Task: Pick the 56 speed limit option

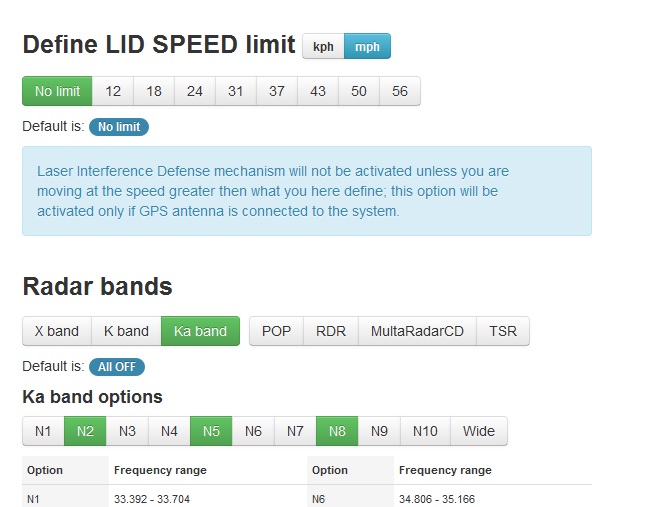Action: click(400, 91)
